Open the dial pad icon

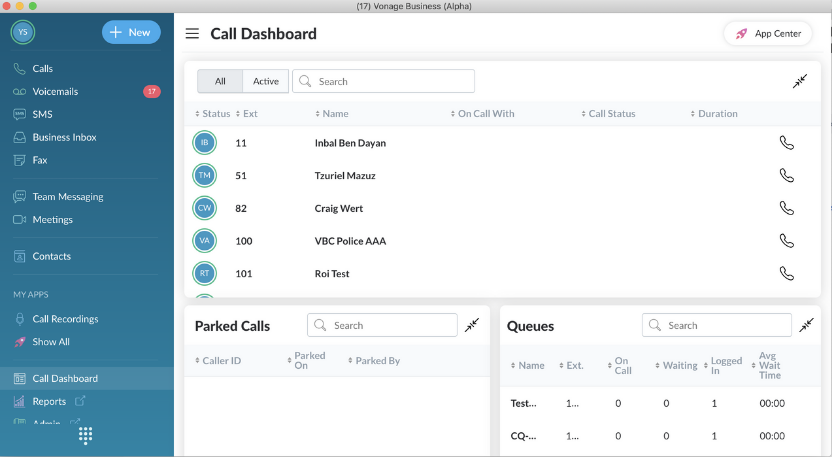[x=85, y=435]
